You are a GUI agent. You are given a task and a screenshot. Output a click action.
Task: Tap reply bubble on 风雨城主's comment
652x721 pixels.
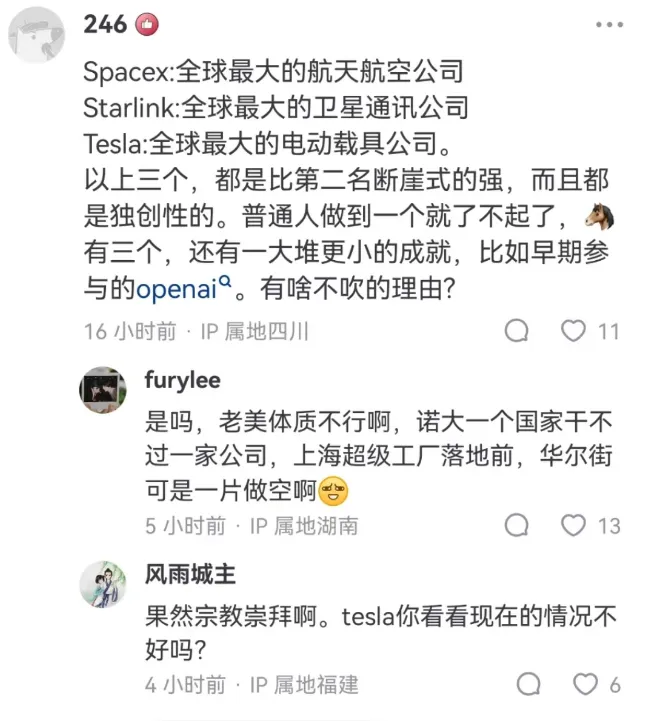(x=530, y=684)
